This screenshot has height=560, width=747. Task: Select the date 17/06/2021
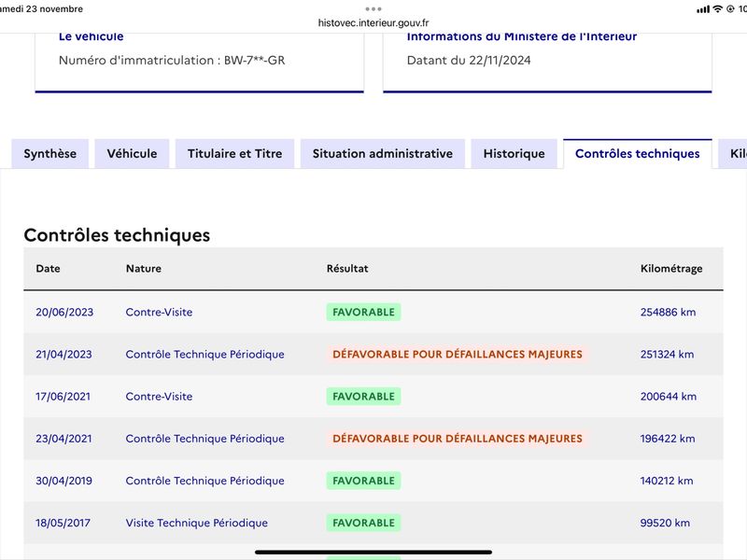[63, 396]
